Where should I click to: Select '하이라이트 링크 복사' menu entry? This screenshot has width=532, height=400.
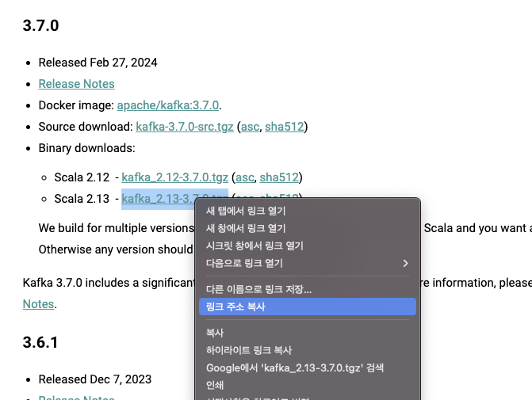pos(308,350)
